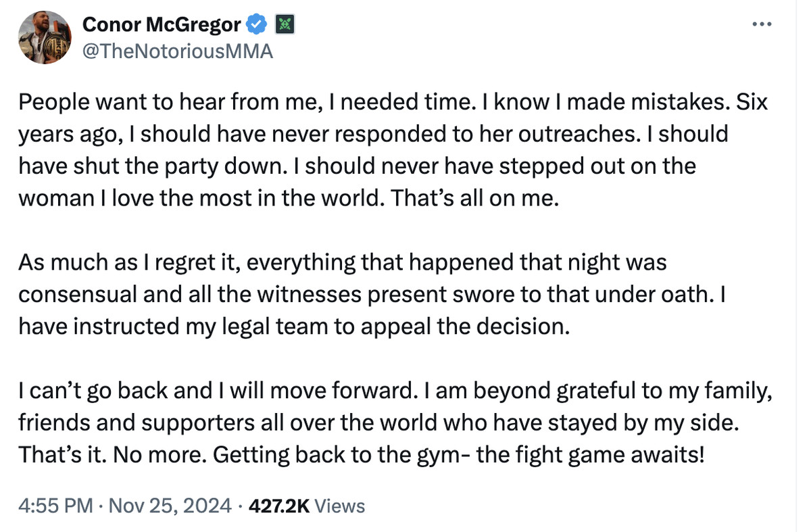This screenshot has width=811, height=532.
Task: Click the line starting "As much as I regret it"
Action: pos(342,262)
